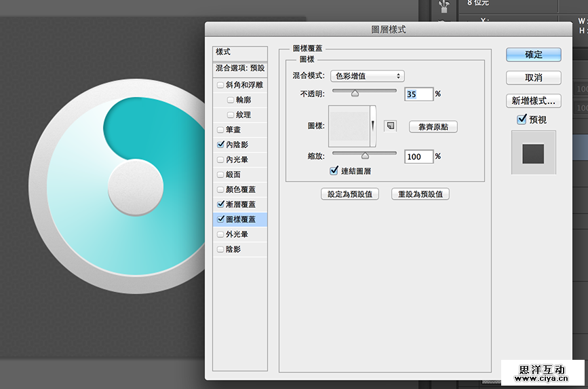Viewport: 588px width, 389px height.
Task: Enable the 緞面 checkbox
Action: pos(220,174)
